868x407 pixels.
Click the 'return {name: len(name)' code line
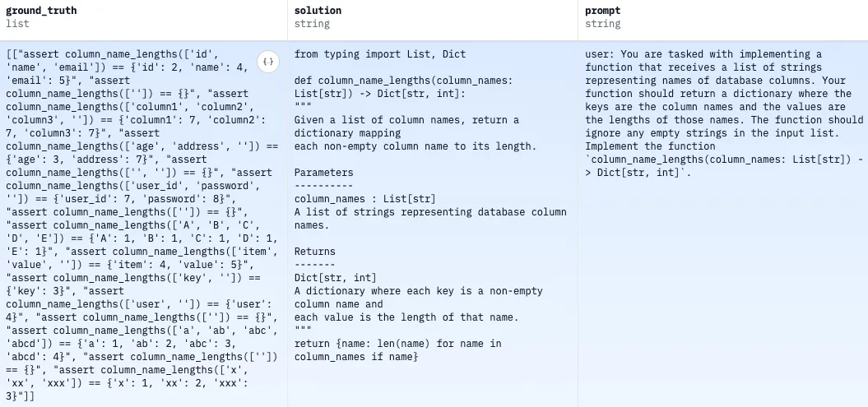[397, 344]
